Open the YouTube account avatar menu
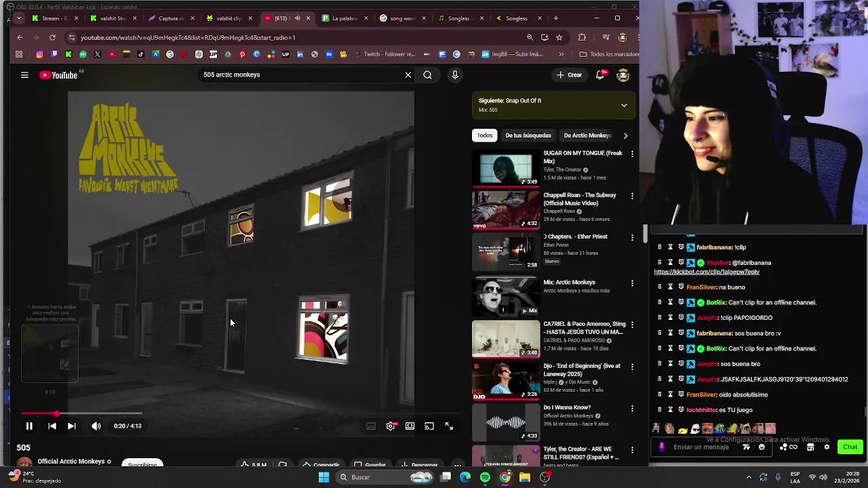 [623, 75]
